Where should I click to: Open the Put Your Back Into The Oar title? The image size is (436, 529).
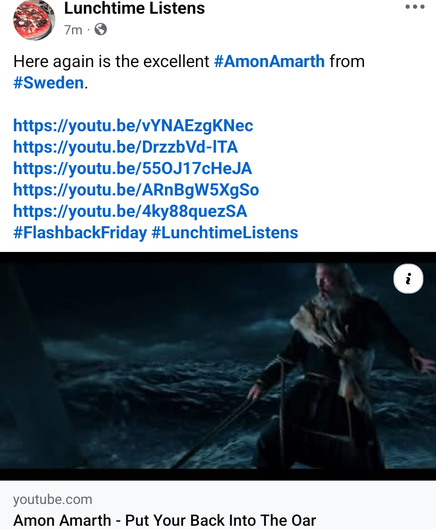[164, 520]
